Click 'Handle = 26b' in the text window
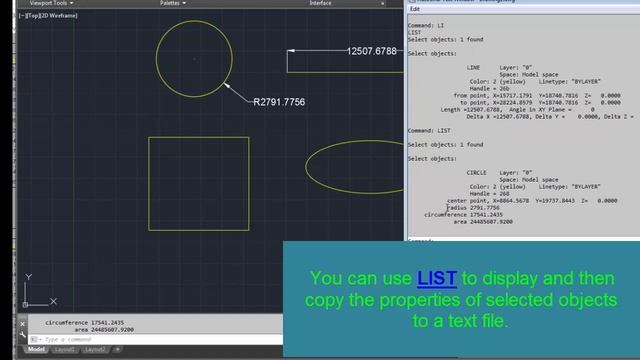Screen dimensions: 640x360 click(x=489, y=89)
